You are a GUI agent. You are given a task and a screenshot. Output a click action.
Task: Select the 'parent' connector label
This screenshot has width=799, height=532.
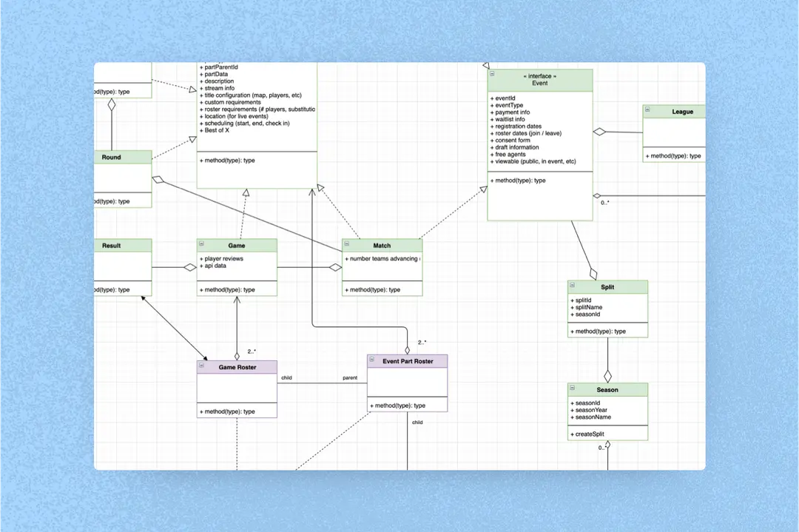pos(350,377)
